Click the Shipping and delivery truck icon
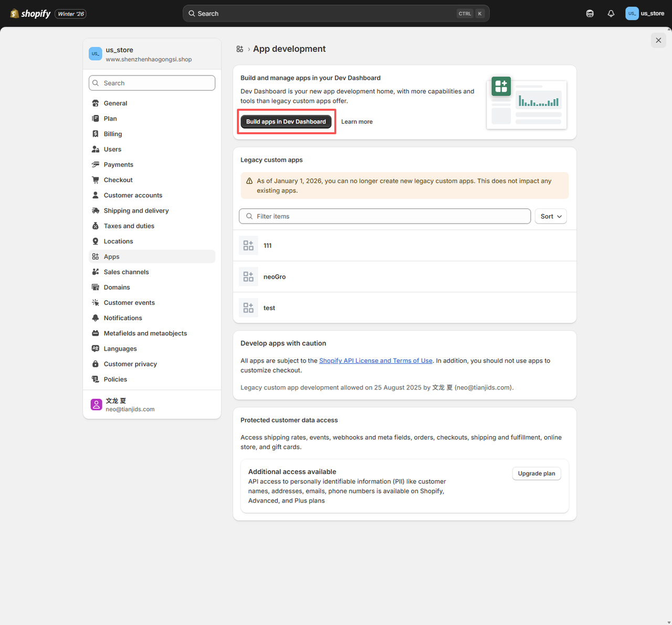The width and height of the screenshot is (672, 625). pos(96,210)
